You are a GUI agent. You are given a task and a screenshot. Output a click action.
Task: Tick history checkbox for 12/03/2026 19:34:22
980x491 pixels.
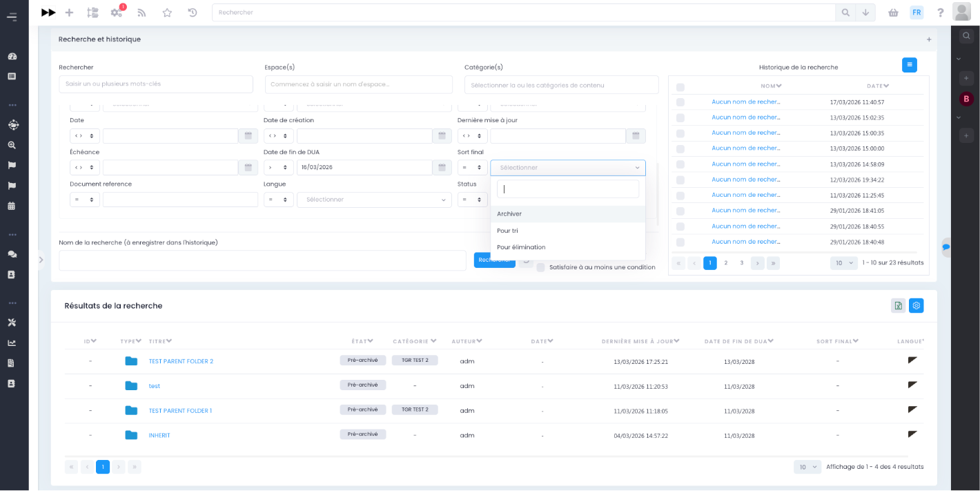coord(680,180)
